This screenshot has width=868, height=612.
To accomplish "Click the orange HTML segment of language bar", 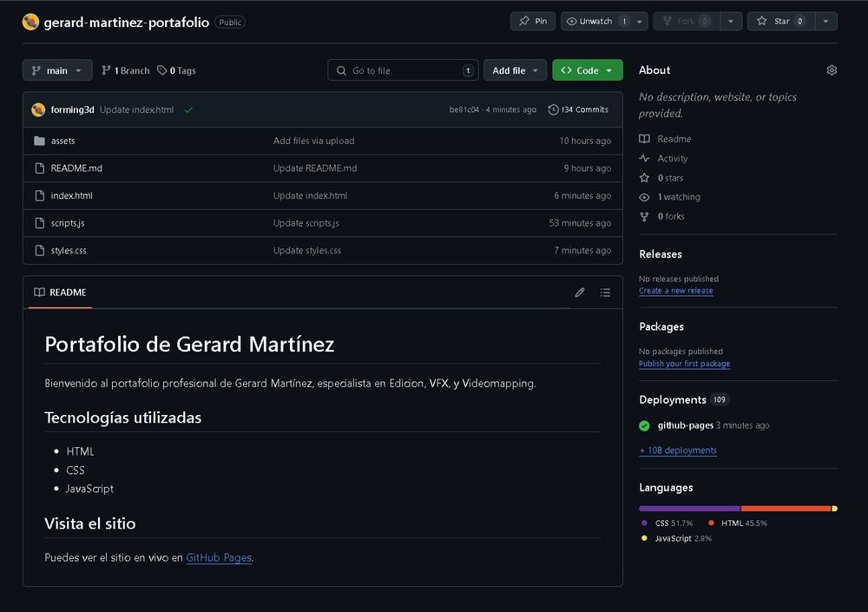I will tap(786, 509).
